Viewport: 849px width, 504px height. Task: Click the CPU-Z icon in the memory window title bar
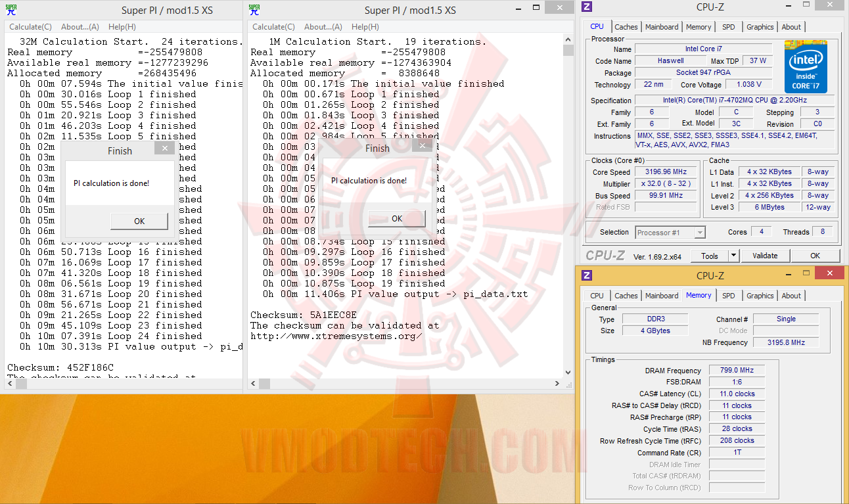[587, 275]
